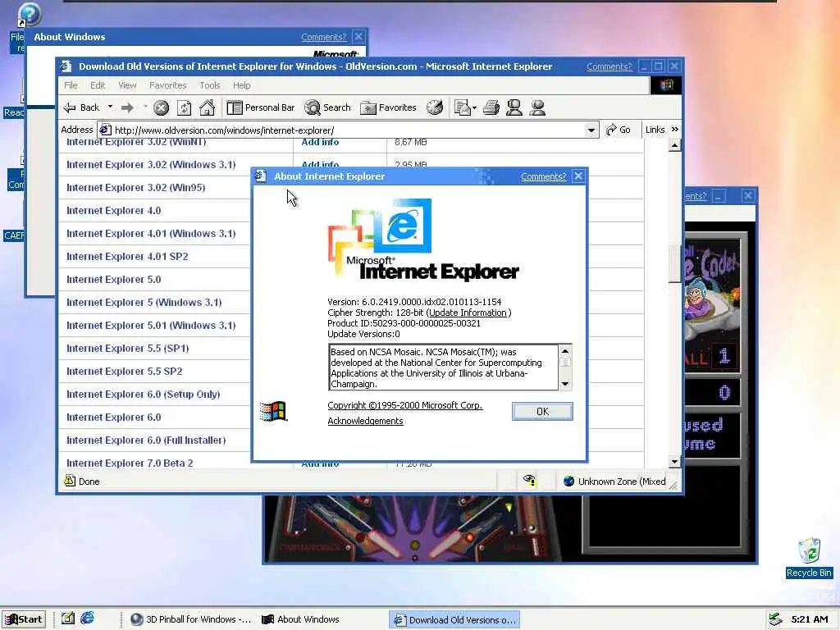Image resolution: width=840 pixels, height=630 pixels.
Task: Click Comments? link in About Internet Explorer
Action: click(543, 176)
